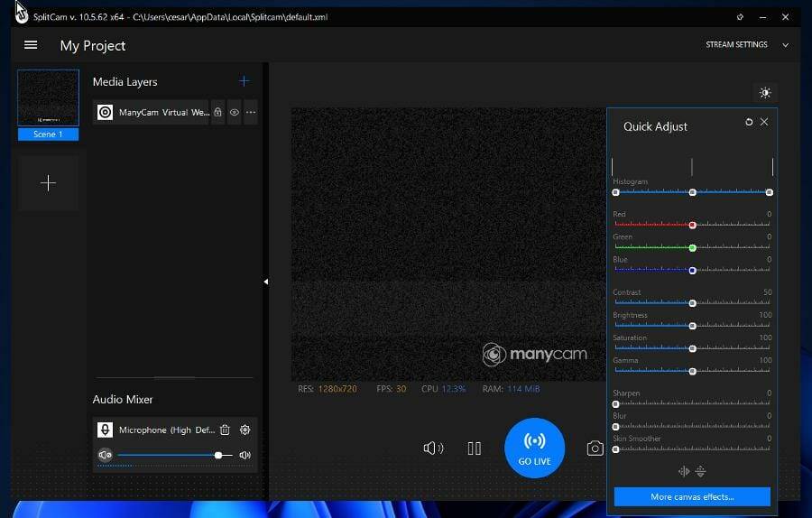The width and height of the screenshot is (812, 518).
Task: Add a new media layer
Action: 244,81
